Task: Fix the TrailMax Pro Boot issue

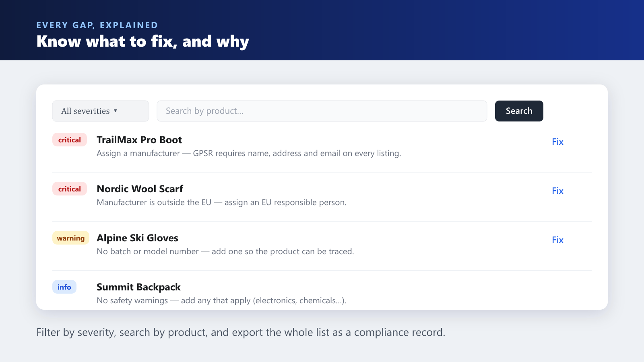Action: click(x=557, y=142)
